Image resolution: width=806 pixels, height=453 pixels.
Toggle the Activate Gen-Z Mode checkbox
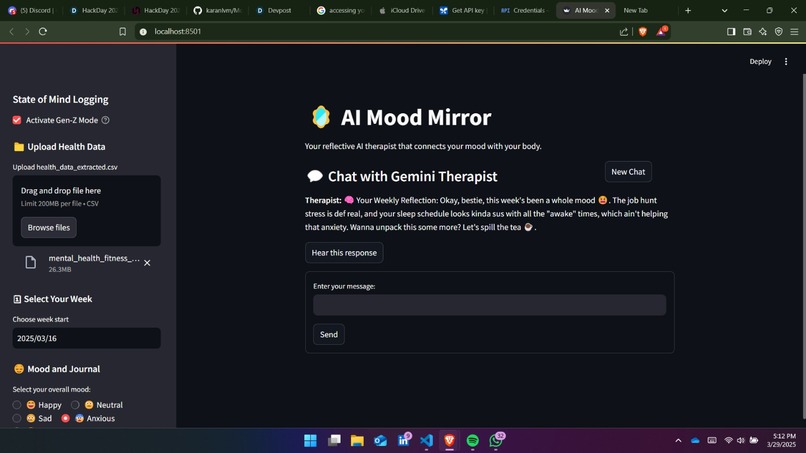pyautogui.click(x=17, y=120)
